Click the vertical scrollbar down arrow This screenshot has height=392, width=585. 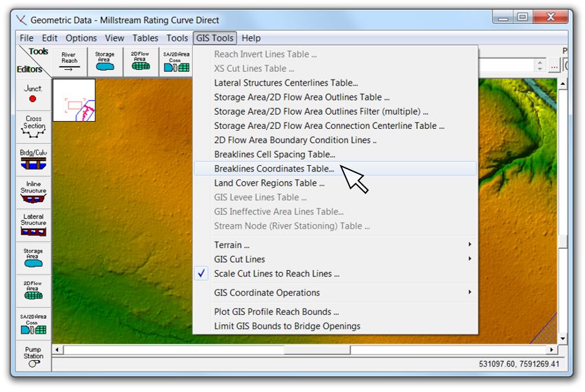[x=562, y=338]
